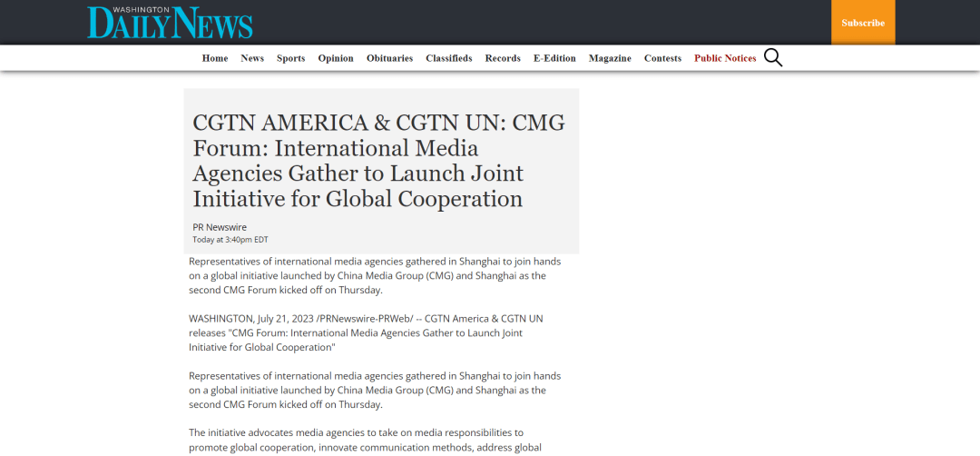Click the paragraph beginning 'The initiative advocates media agencies'
This screenshot has height=456, width=980.
pyautogui.click(x=365, y=441)
